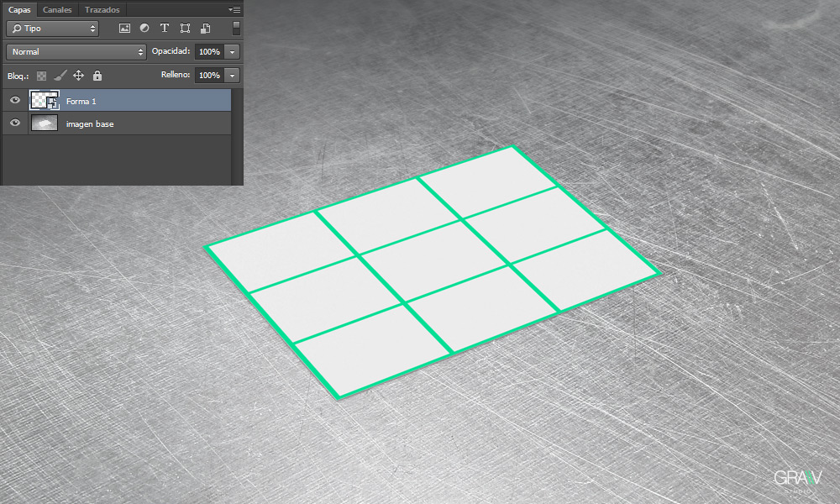840x504 pixels.
Task: Switch to the Canales tab
Action: pyautogui.click(x=57, y=9)
